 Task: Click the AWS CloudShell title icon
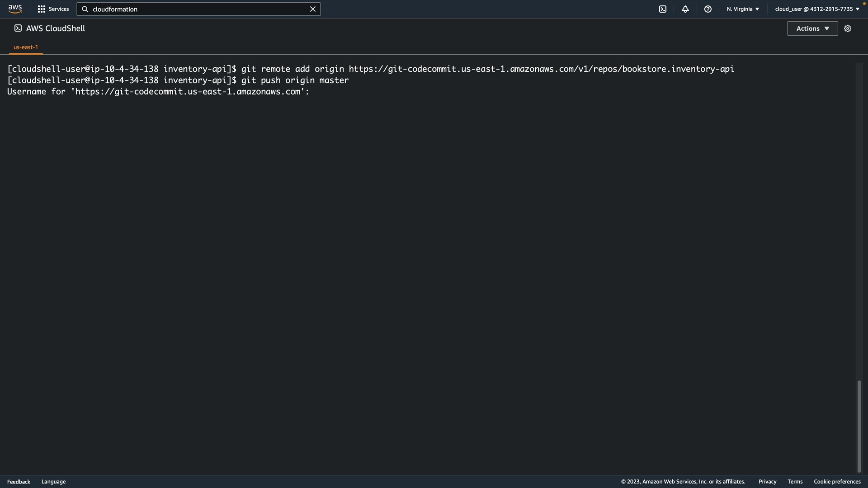pos(18,28)
